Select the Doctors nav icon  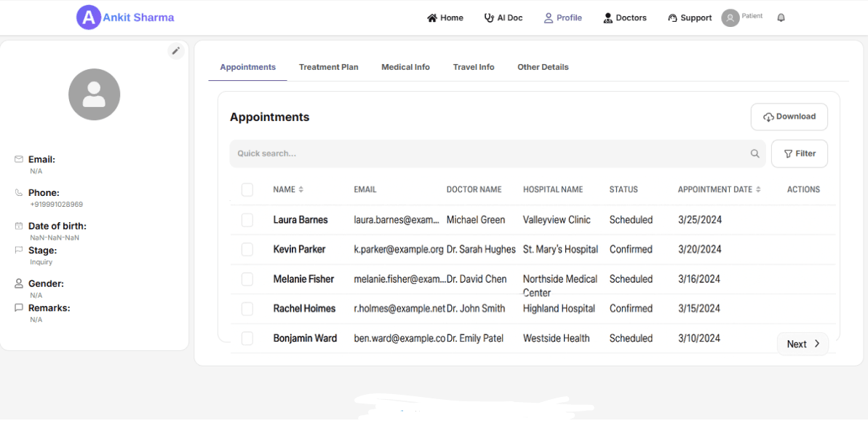pyautogui.click(x=607, y=17)
